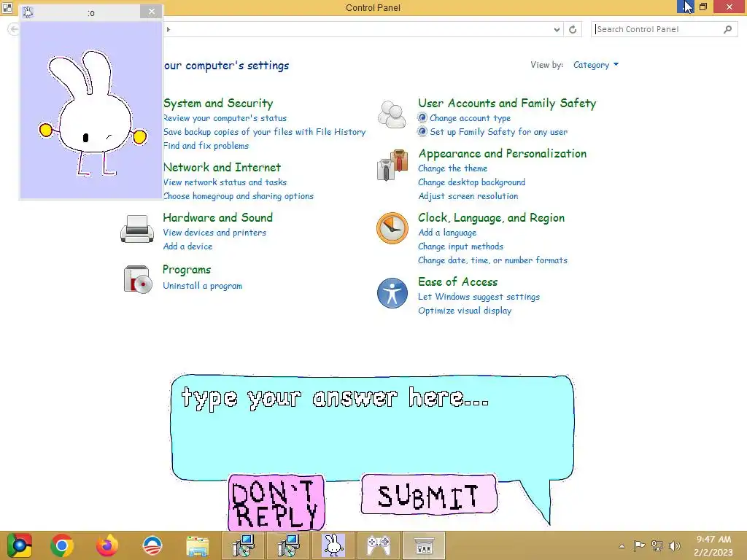747x560 pixels.
Task: Click the Obama logo taskbar icon
Action: 152,545
